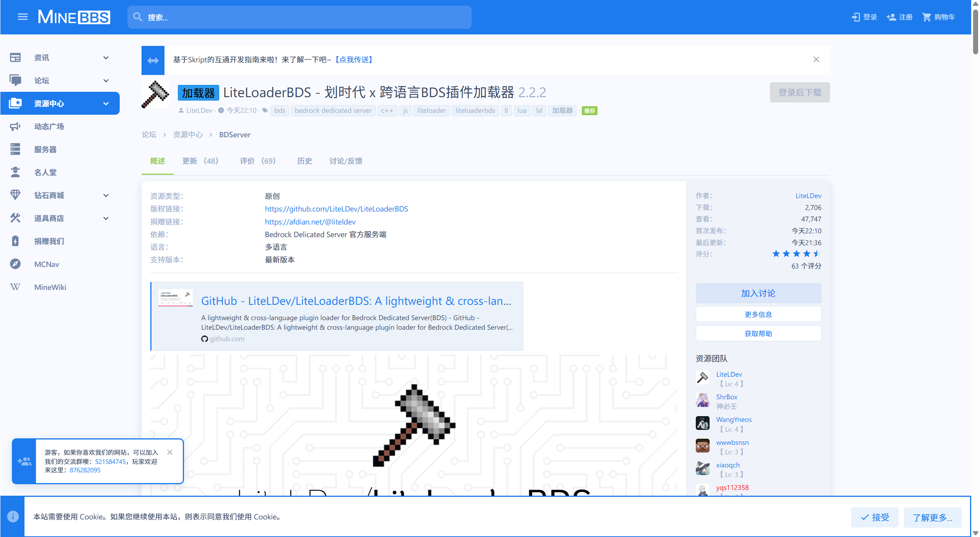The image size is (980, 537).
Task: Expand the 钻石商城 sidebar submenu
Action: (106, 195)
